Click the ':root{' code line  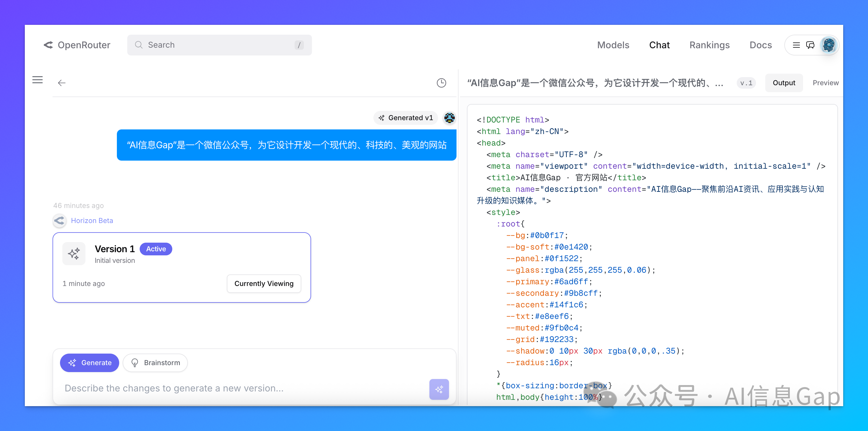(x=510, y=224)
